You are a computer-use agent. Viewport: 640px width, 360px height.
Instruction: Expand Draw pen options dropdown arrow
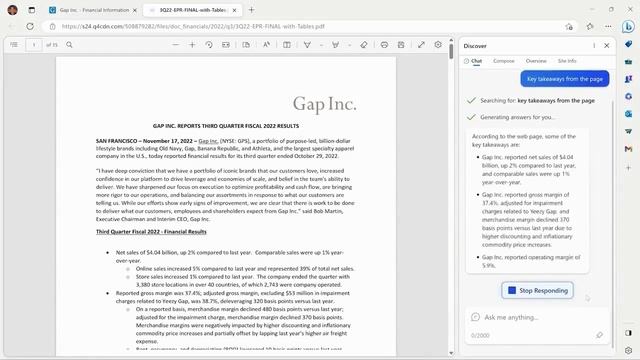(x=321, y=45)
